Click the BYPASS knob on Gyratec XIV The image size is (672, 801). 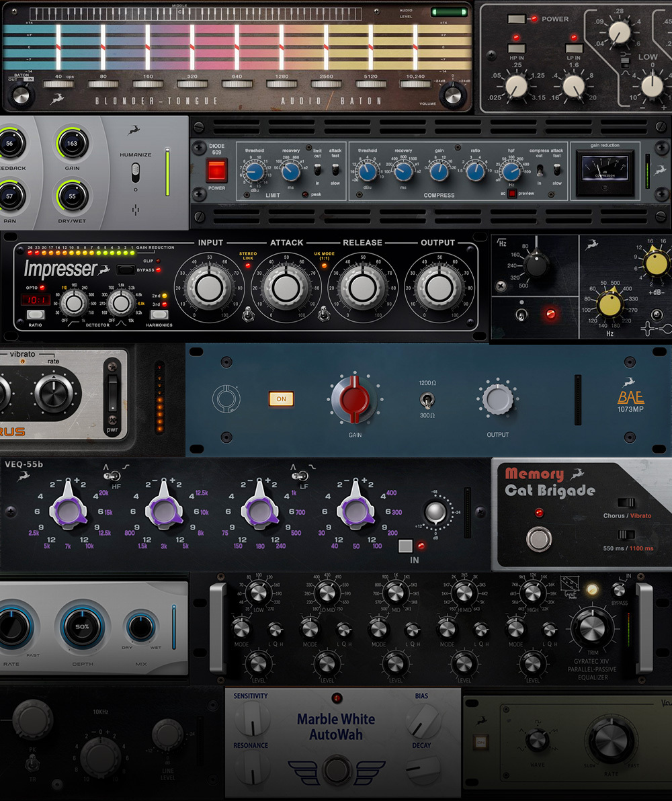[619, 591]
